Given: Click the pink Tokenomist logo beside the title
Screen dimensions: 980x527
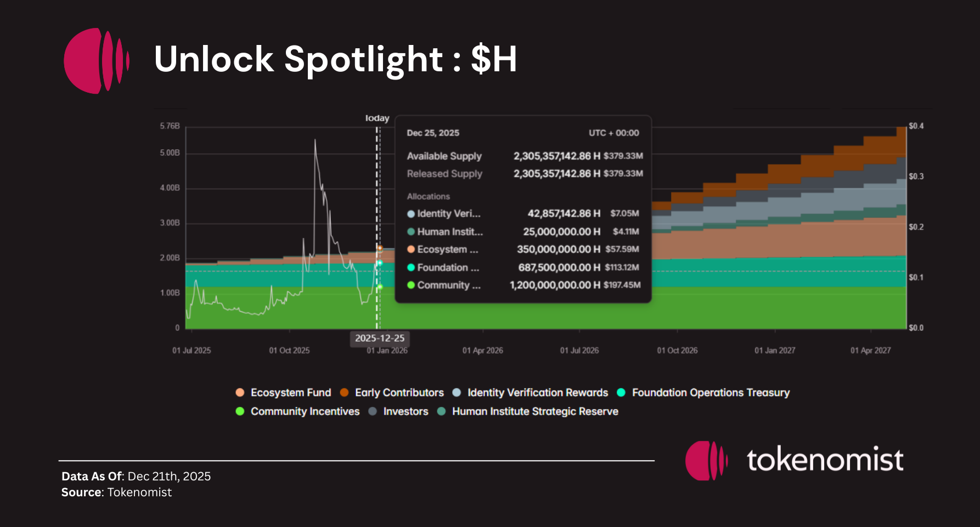Looking at the screenshot, I should (96, 60).
